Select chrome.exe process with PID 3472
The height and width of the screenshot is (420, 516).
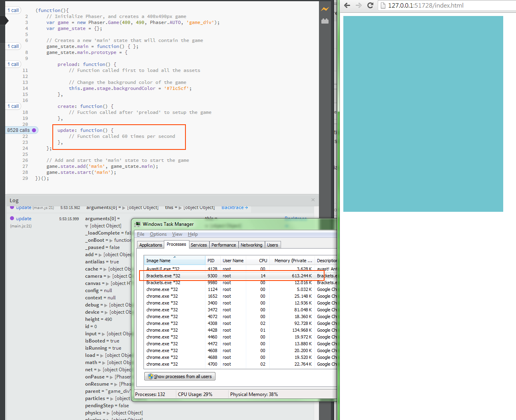(x=241, y=310)
